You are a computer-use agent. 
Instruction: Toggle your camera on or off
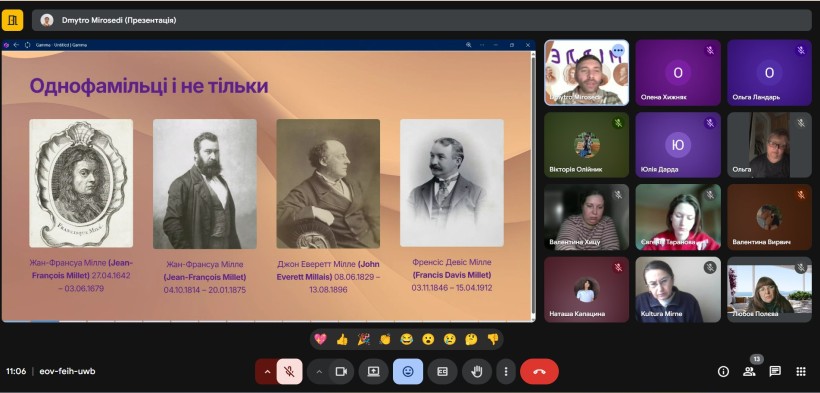click(341, 372)
